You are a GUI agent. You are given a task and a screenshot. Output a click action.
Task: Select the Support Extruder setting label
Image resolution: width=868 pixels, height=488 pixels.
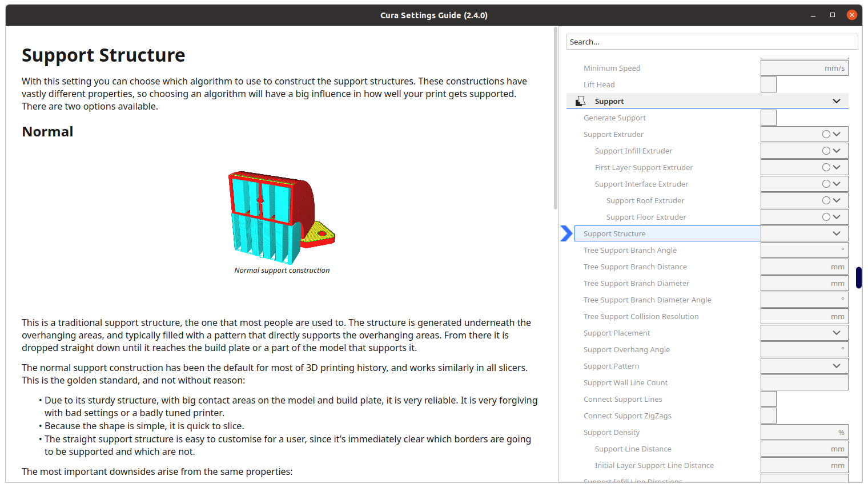[613, 134]
